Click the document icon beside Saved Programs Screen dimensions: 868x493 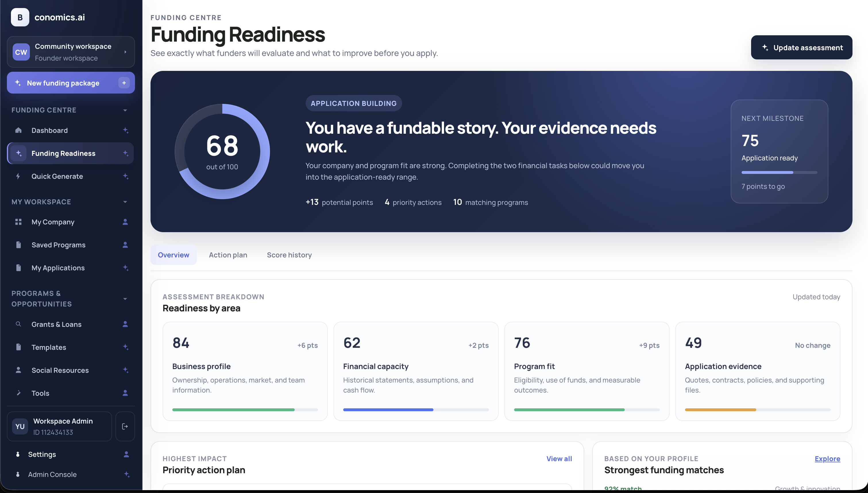click(x=18, y=245)
